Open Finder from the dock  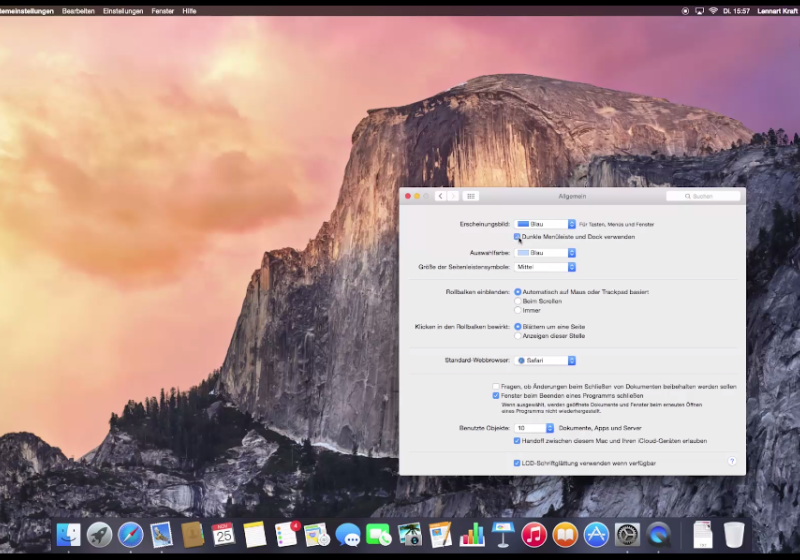pyautogui.click(x=68, y=535)
